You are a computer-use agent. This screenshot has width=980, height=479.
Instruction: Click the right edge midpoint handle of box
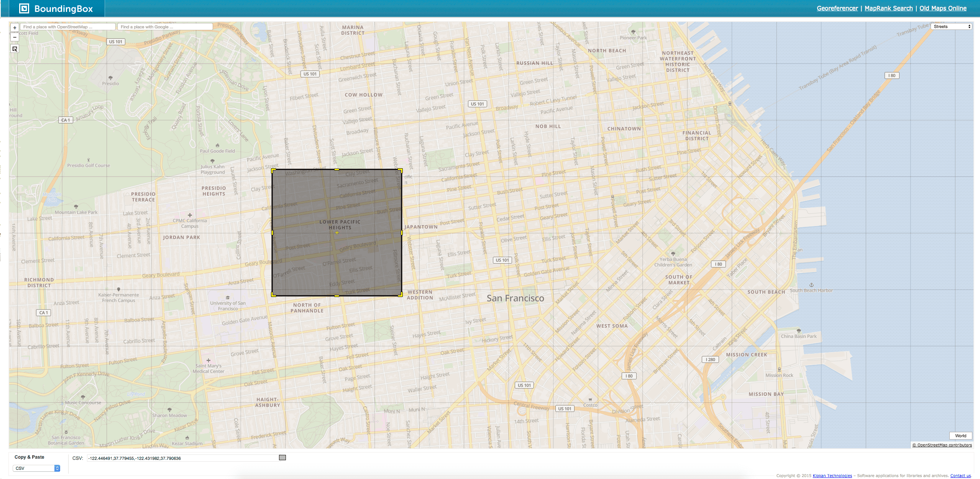coord(401,233)
